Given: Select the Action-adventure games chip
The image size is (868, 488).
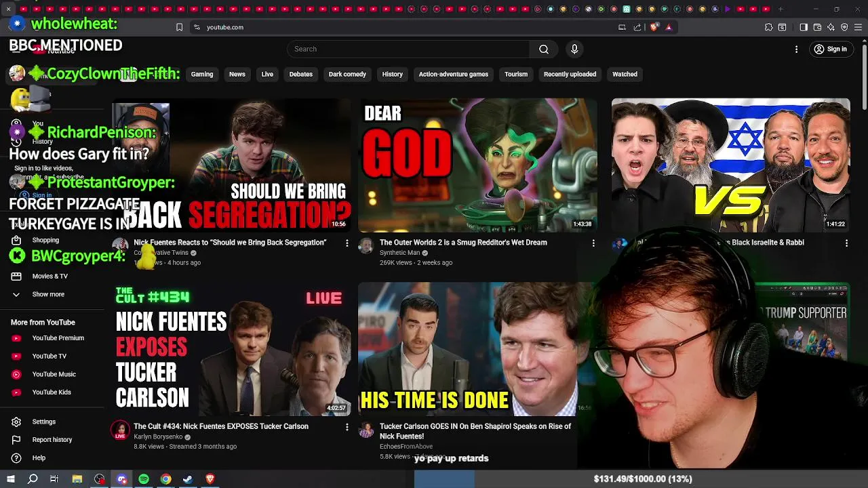Looking at the screenshot, I should tap(454, 75).
